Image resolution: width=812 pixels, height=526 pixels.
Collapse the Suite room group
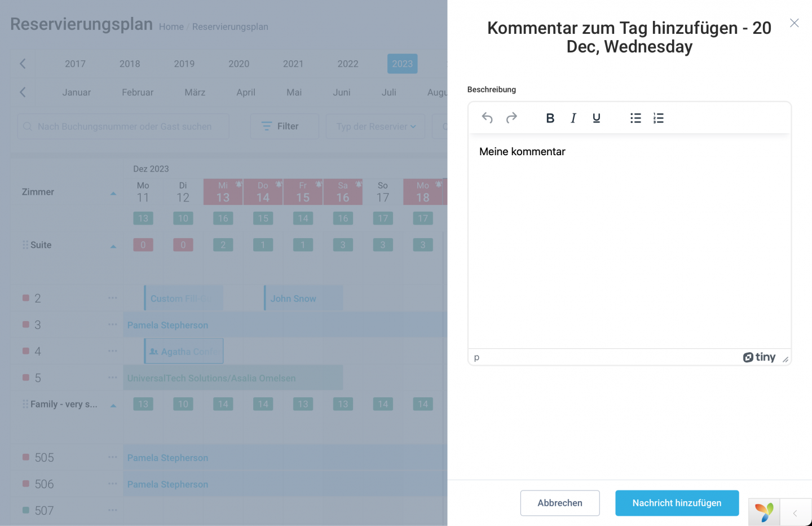point(113,246)
